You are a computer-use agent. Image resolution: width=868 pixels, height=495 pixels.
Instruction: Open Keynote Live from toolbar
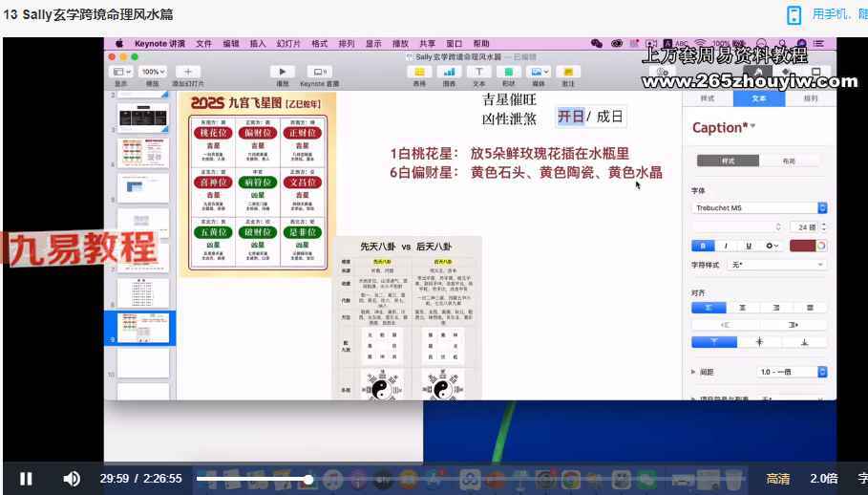[319, 72]
